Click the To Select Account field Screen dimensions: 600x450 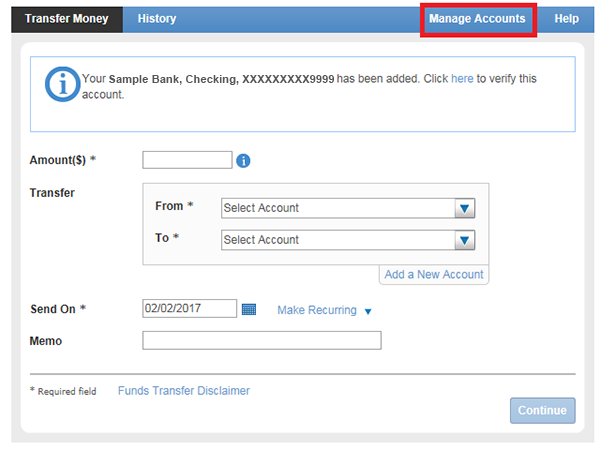point(348,240)
